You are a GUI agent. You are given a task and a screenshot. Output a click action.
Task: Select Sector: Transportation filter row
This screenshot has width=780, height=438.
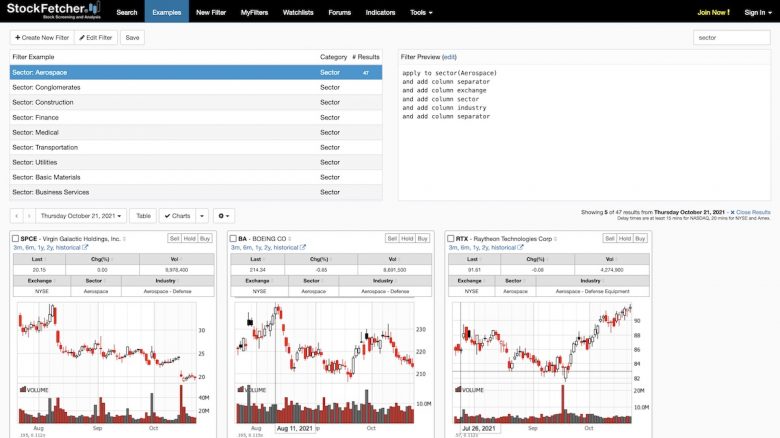[x=196, y=147]
